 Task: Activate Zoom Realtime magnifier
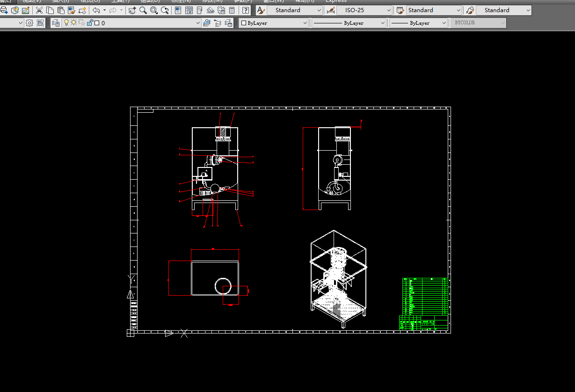(143, 10)
